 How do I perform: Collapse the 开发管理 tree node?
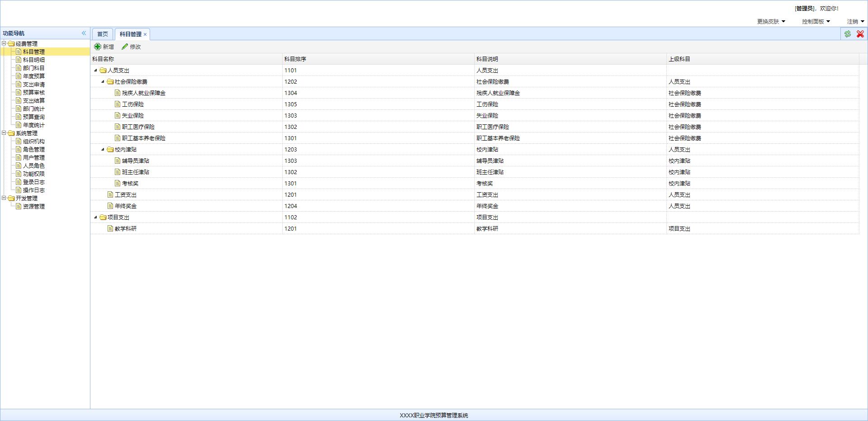tap(4, 198)
